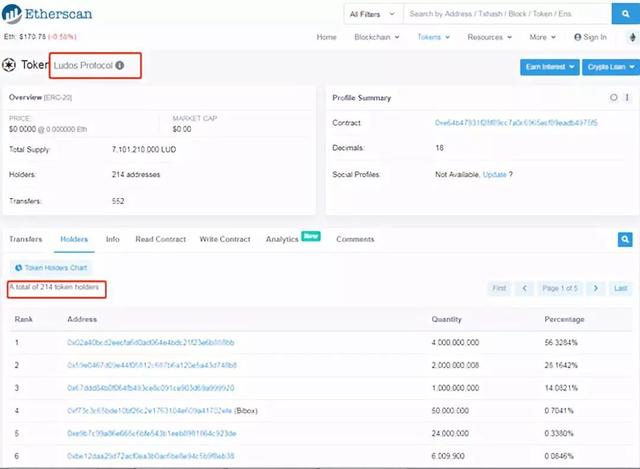Click the Eth price text at top left

[40, 37]
